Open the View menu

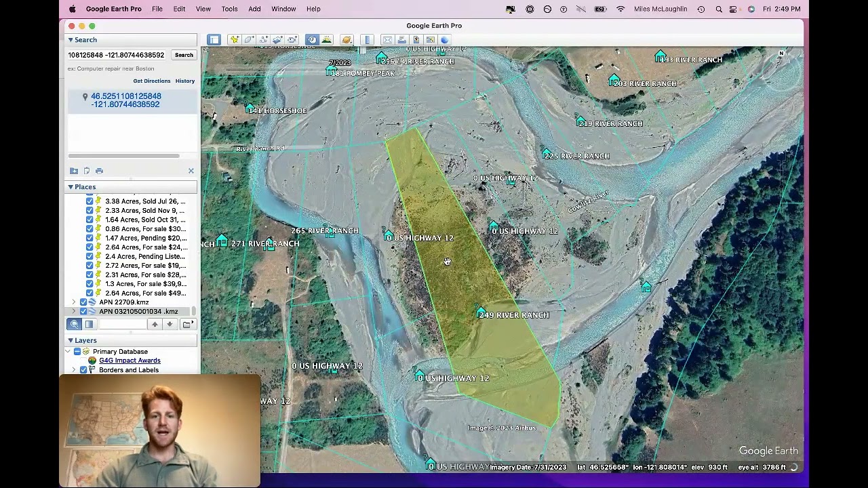pyautogui.click(x=203, y=9)
